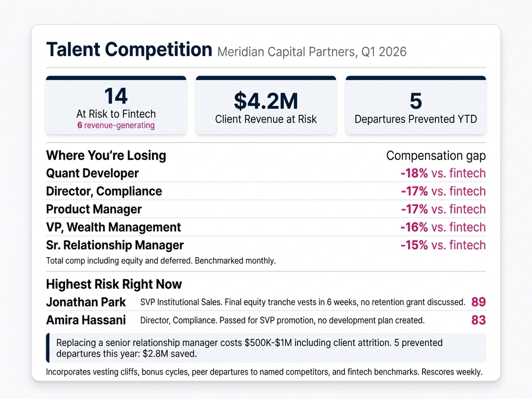Click Jonathan Park's risk score 89
Image resolution: width=532 pixels, height=399 pixels.
click(478, 302)
